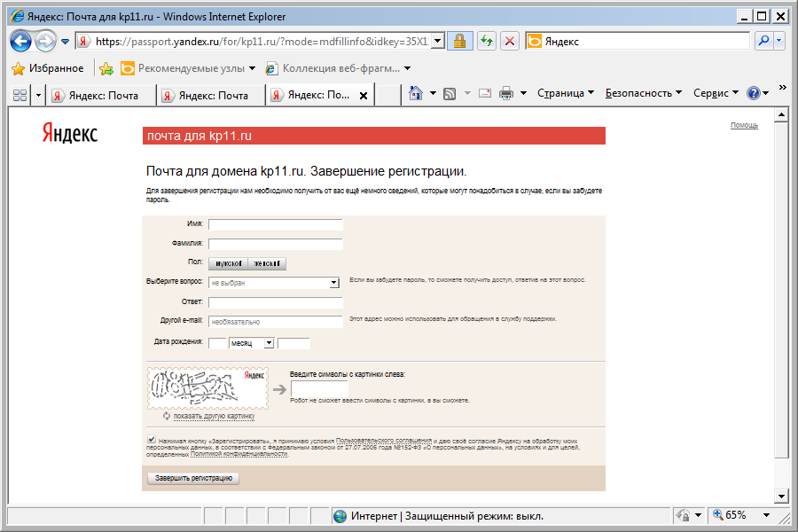The width and height of the screenshot is (798, 532).
Task: Select мужской gender option
Action: click(x=228, y=263)
